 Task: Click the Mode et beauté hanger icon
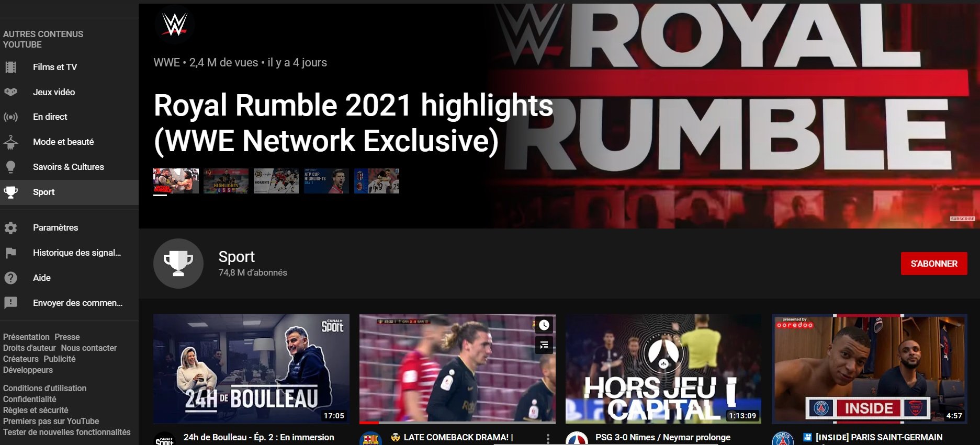coord(10,142)
